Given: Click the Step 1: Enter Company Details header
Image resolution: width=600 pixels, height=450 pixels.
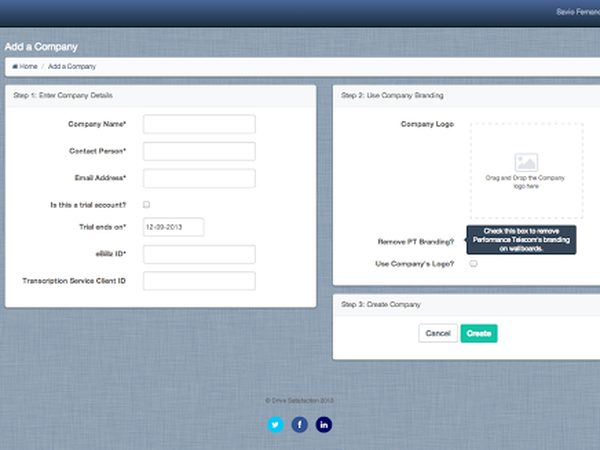Looking at the screenshot, I should tap(63, 95).
